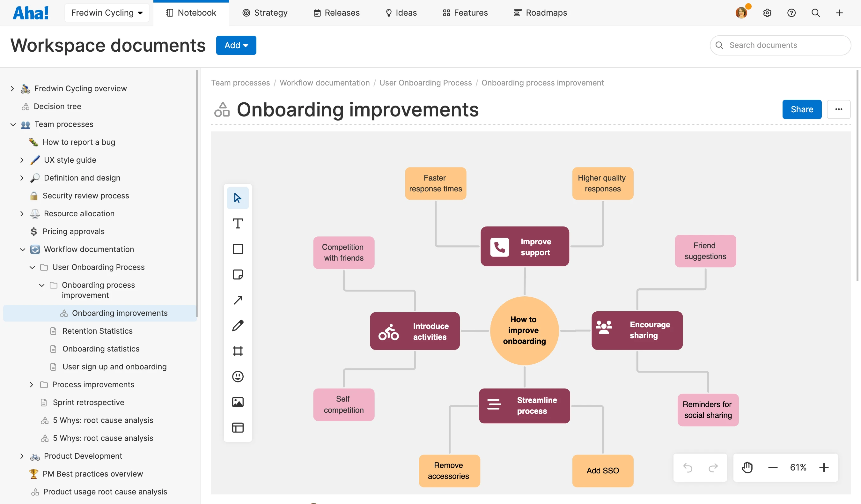Collapse the Team processes tree folder
Image resolution: width=861 pixels, height=504 pixels.
[13, 124]
